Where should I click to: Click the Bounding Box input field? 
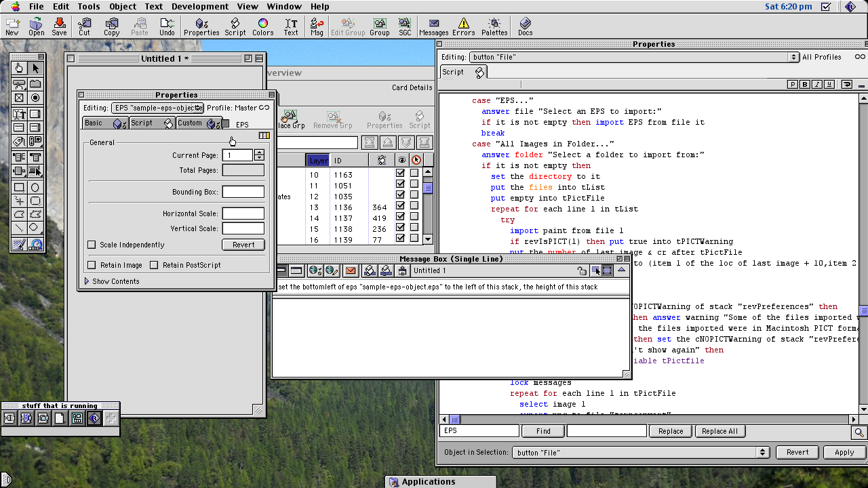243,192
